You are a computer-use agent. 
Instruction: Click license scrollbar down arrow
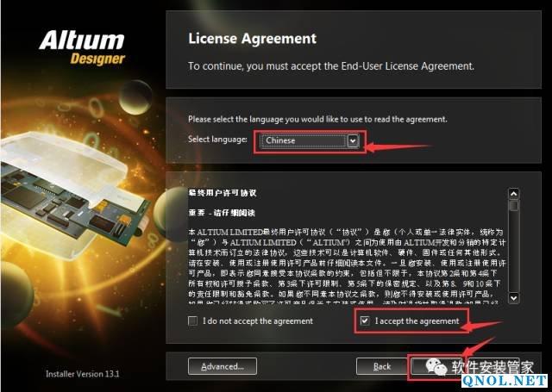[514, 298]
